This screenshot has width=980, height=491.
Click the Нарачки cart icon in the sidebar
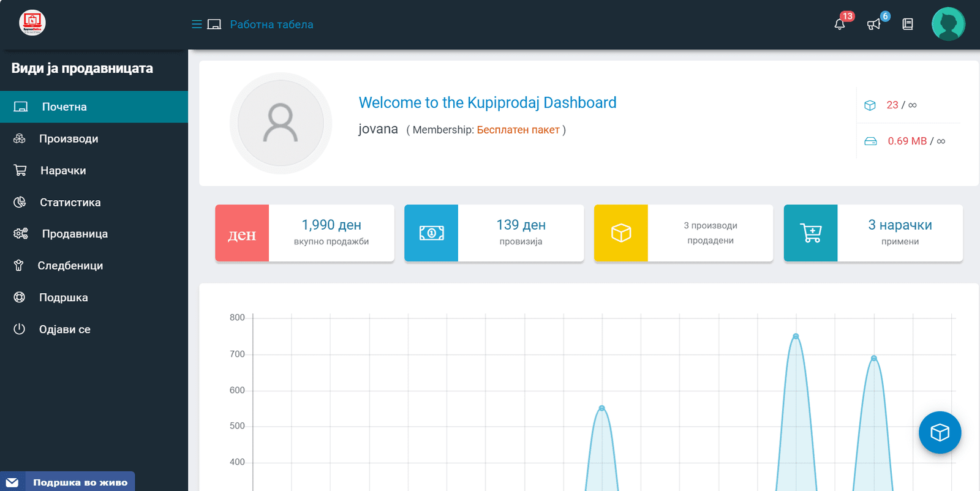click(x=20, y=170)
